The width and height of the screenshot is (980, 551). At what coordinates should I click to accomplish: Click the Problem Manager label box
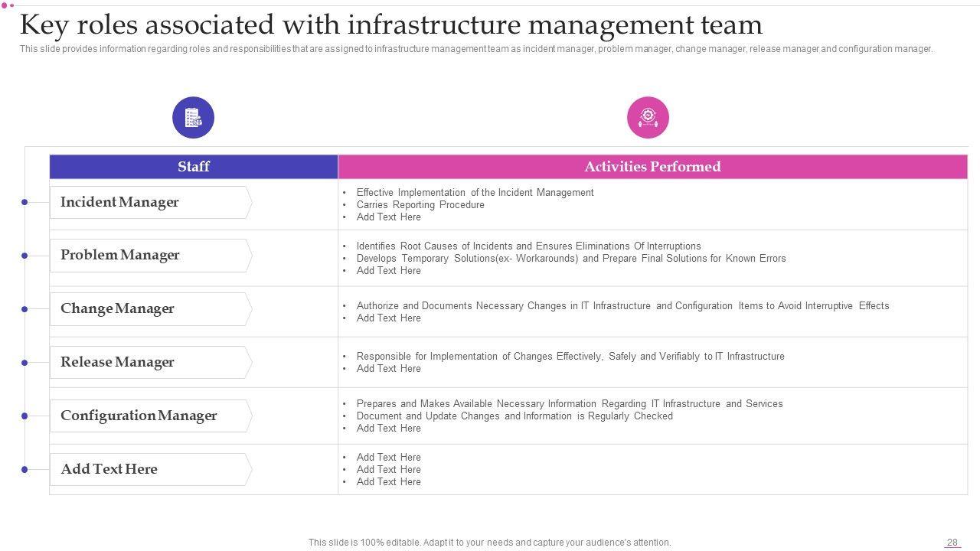[x=150, y=256]
